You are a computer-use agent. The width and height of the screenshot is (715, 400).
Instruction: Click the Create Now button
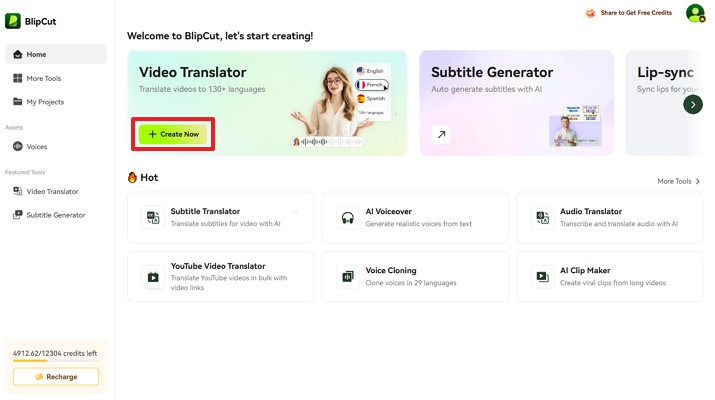[x=173, y=134]
